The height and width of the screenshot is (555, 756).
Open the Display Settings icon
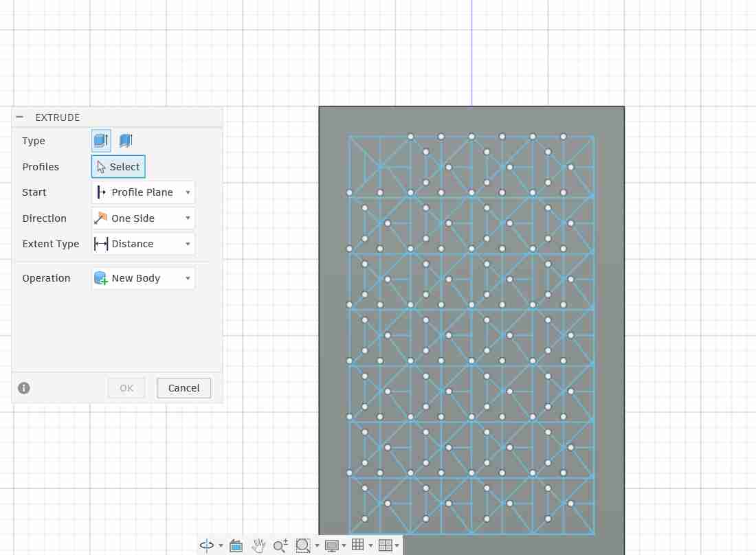[332, 545]
